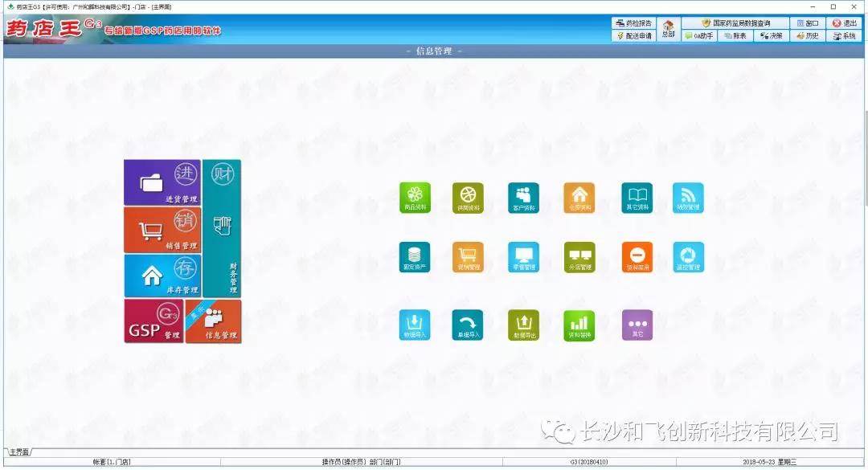The width and height of the screenshot is (868, 470).
Task: Click the 帐套[1.门店] status bar entry
Action: pyautogui.click(x=111, y=462)
